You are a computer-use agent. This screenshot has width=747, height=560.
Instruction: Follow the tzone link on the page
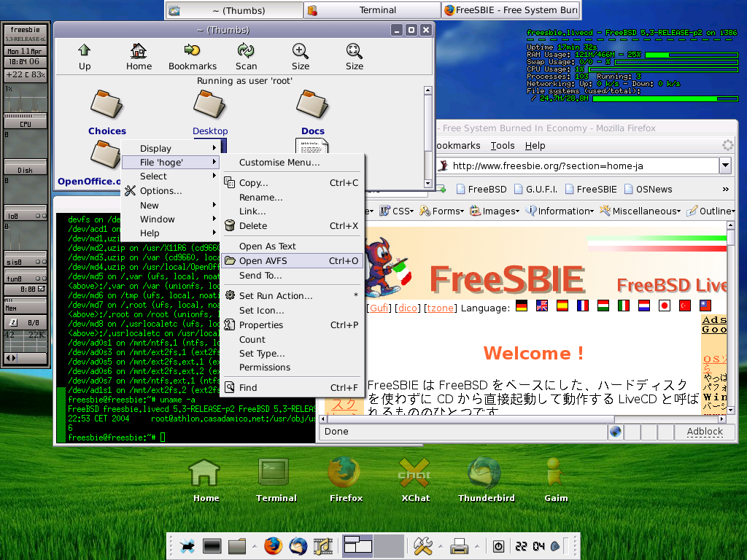pyautogui.click(x=440, y=308)
